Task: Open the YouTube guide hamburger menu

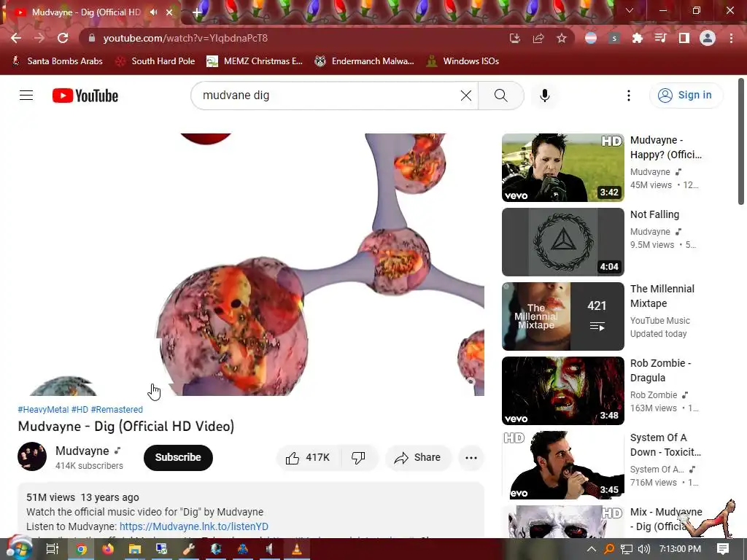Action: click(x=26, y=96)
